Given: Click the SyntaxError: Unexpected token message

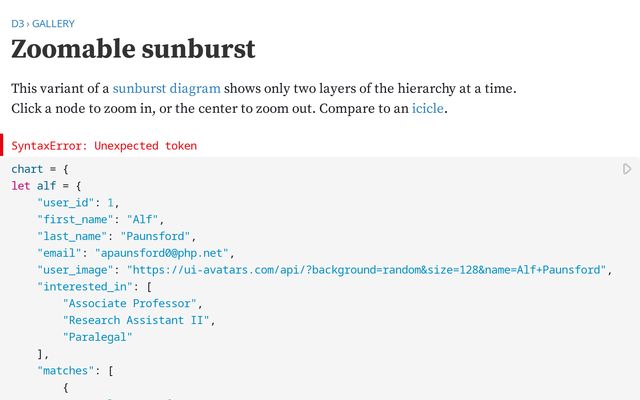Looking at the screenshot, I should coord(104,146).
